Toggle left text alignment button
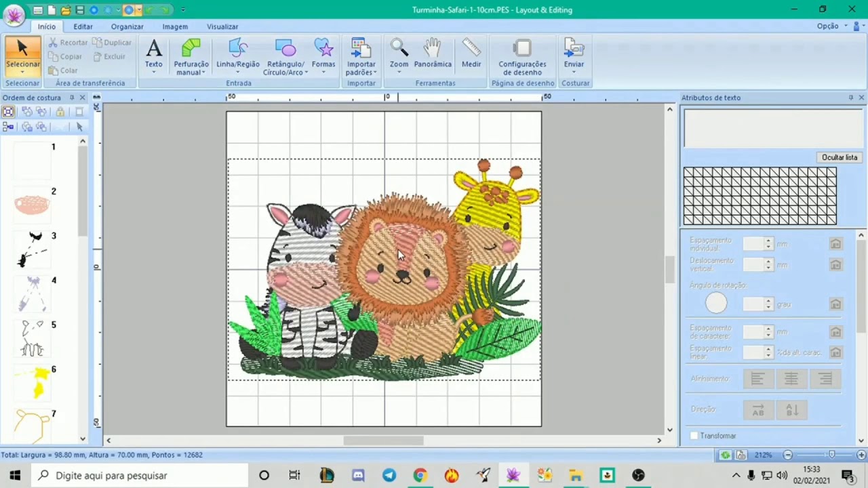This screenshot has width=868, height=488. point(757,379)
